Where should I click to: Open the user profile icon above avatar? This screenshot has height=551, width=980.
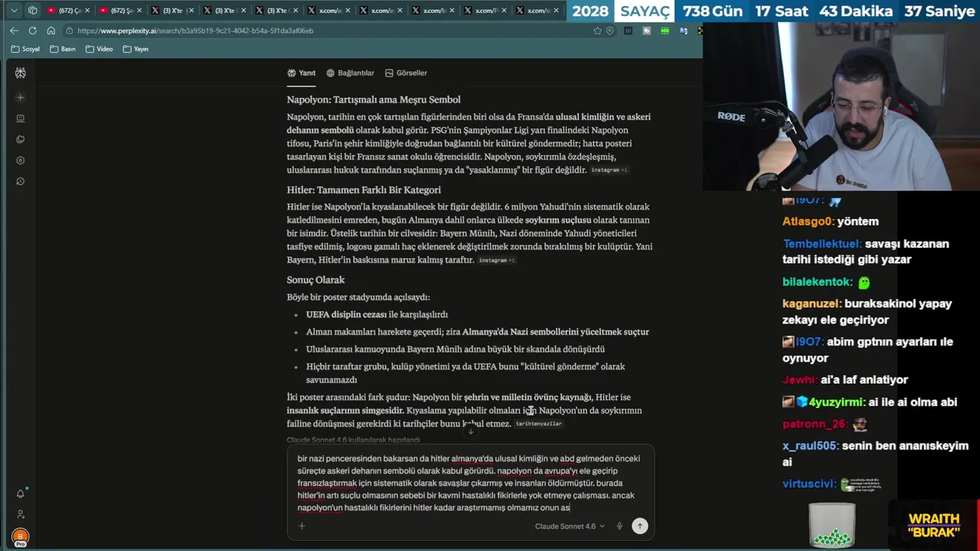tap(20, 514)
